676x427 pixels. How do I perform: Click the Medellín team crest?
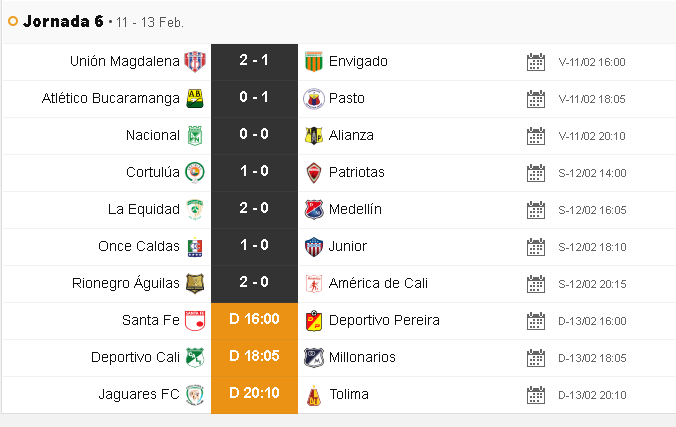click(x=313, y=210)
